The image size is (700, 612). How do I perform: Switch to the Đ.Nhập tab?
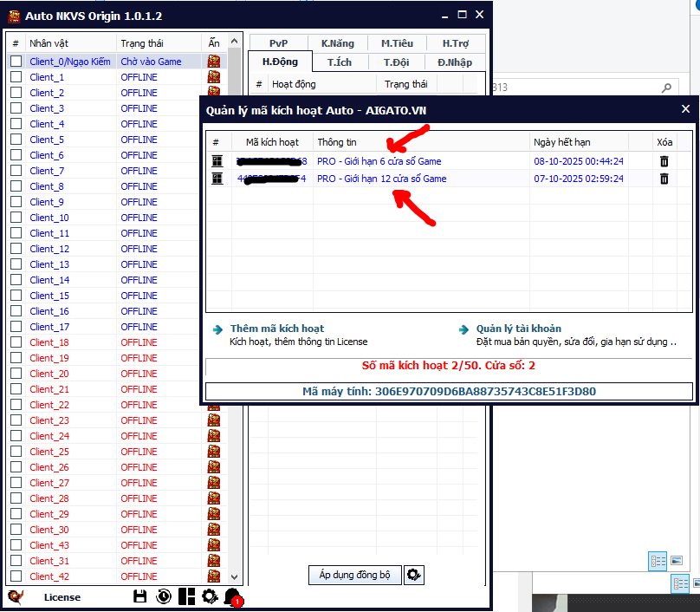[455, 62]
